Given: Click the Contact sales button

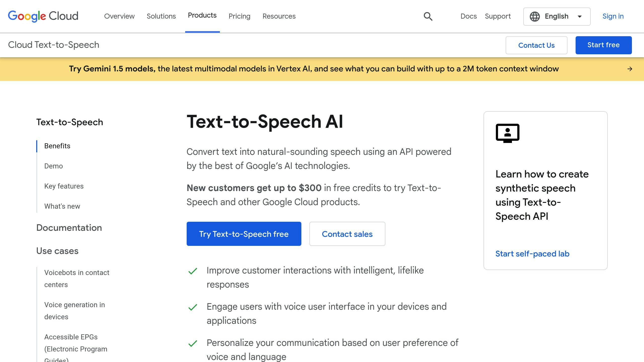Looking at the screenshot, I should pyautogui.click(x=347, y=234).
